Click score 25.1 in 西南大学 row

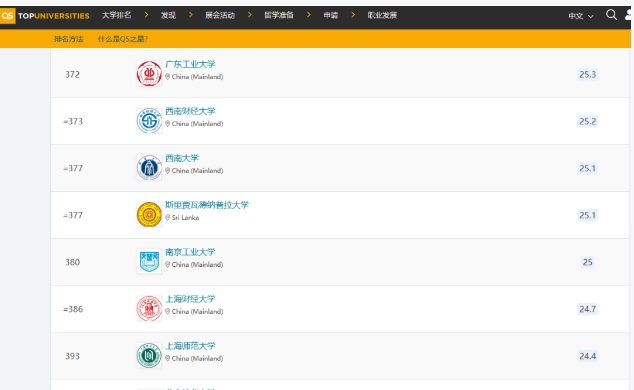(x=588, y=168)
